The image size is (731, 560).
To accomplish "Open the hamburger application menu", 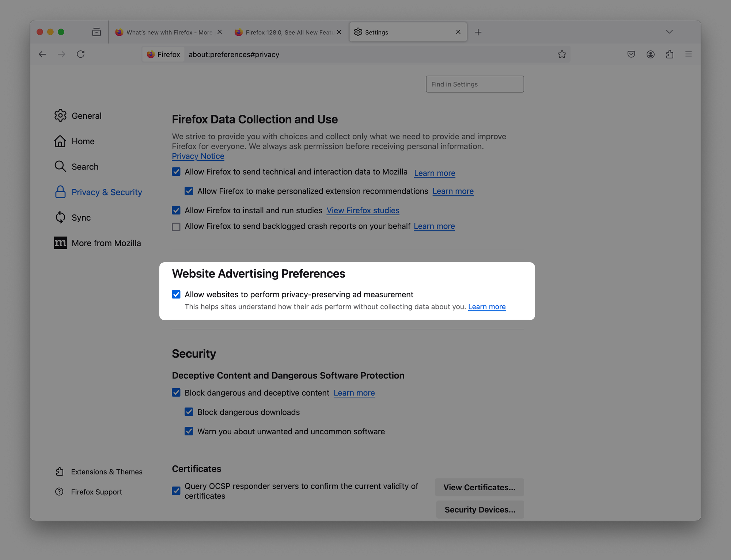I will click(x=689, y=54).
